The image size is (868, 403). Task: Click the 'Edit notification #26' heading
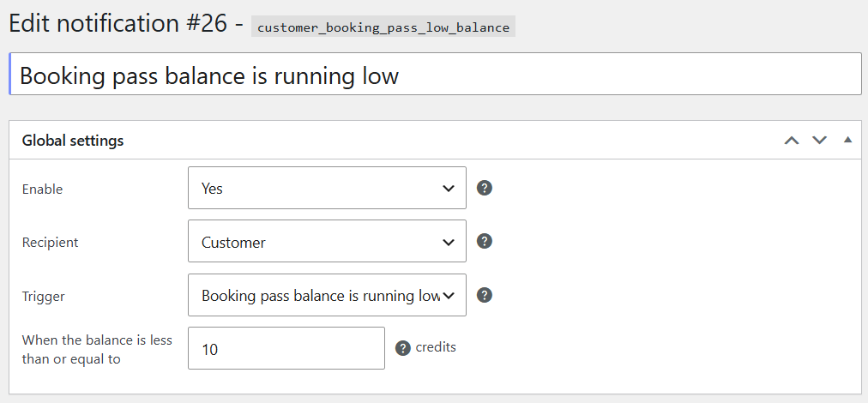[x=118, y=23]
